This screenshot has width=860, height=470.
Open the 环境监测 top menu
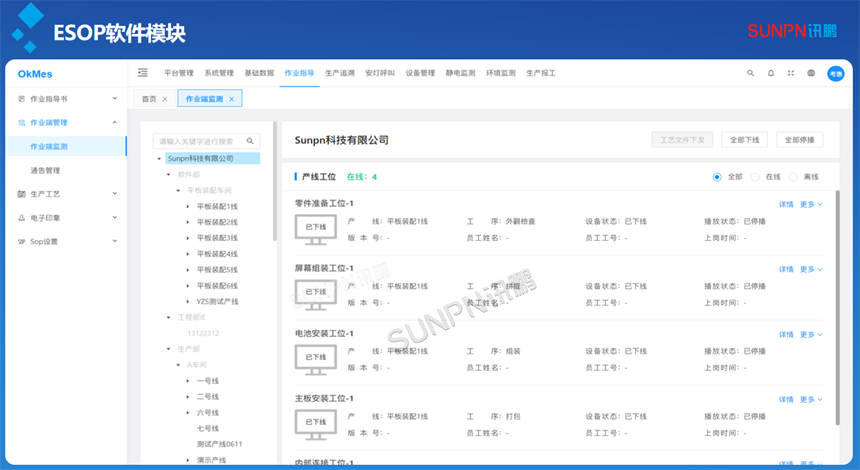coord(501,73)
